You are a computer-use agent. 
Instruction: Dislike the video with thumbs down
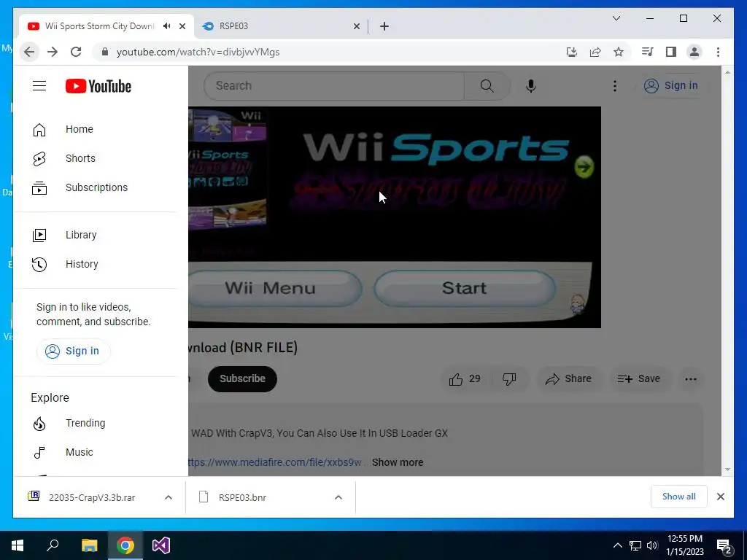509,379
